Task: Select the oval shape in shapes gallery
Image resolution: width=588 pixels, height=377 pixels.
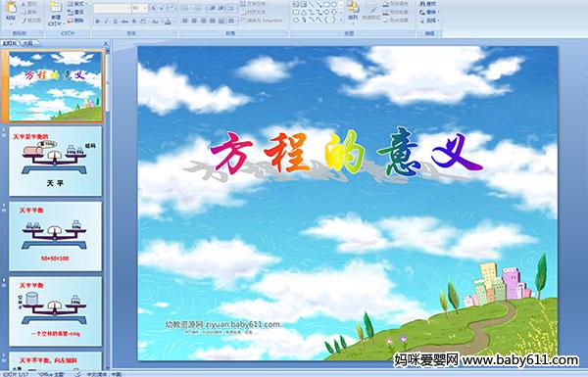Action: 334,5
